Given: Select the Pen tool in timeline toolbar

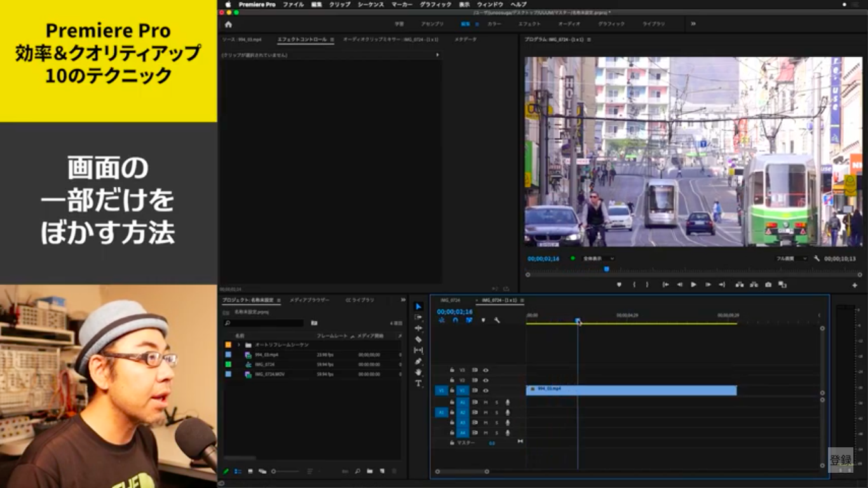Looking at the screenshot, I should [418, 361].
